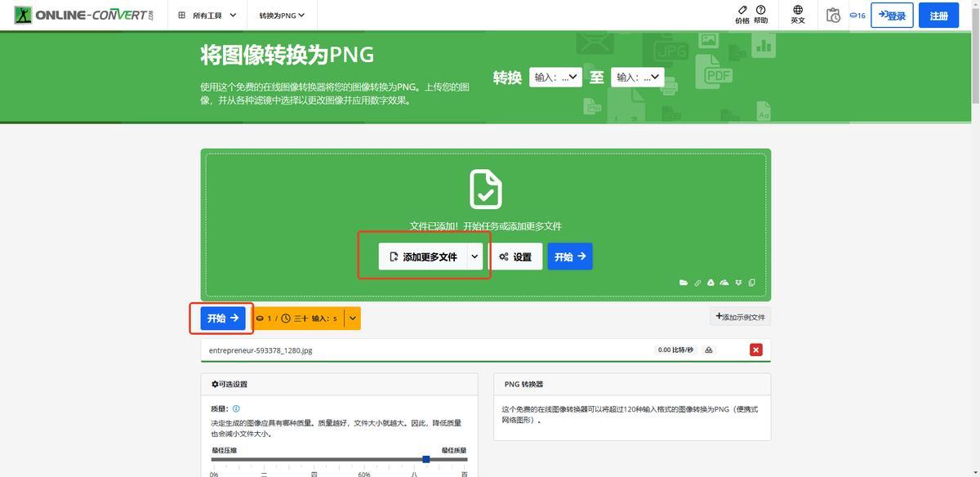
Task: Click the 添加示例文件 button
Action: pyautogui.click(x=740, y=317)
